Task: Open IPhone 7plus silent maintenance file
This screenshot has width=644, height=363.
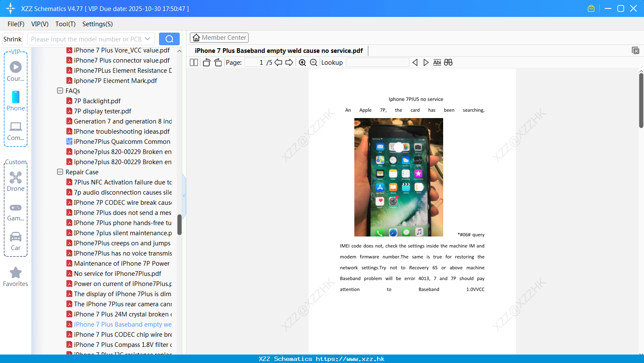Action: 119,233
